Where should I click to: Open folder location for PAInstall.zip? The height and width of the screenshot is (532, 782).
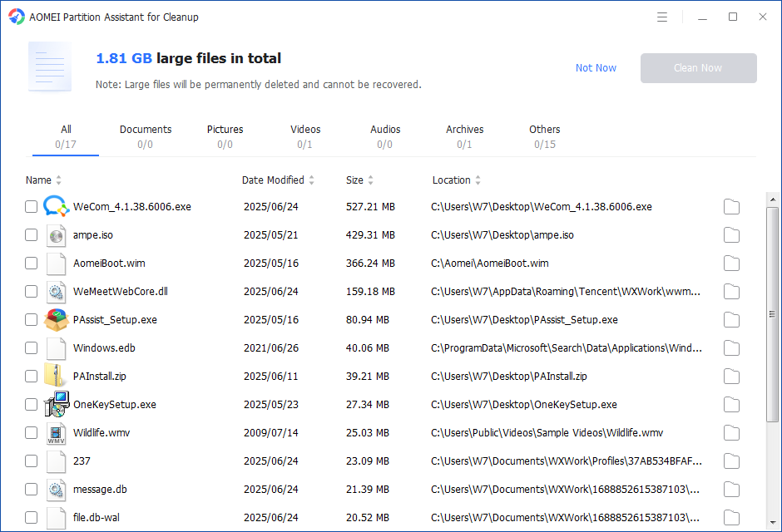click(x=731, y=376)
